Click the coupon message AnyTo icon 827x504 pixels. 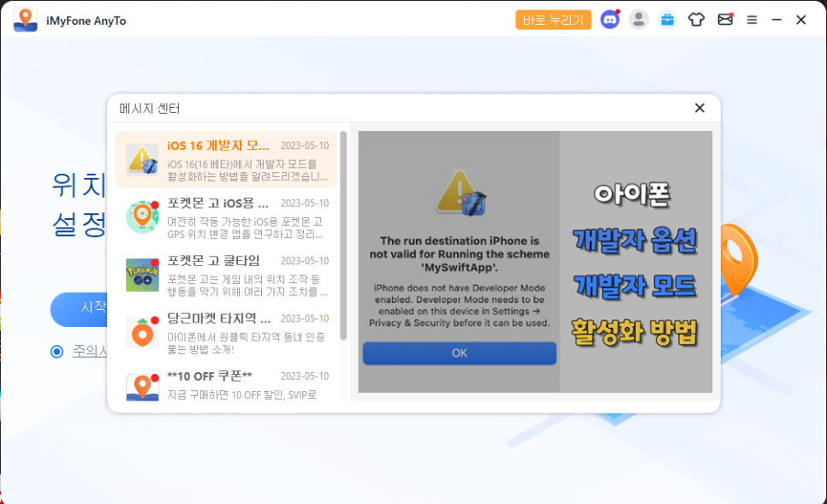click(142, 388)
